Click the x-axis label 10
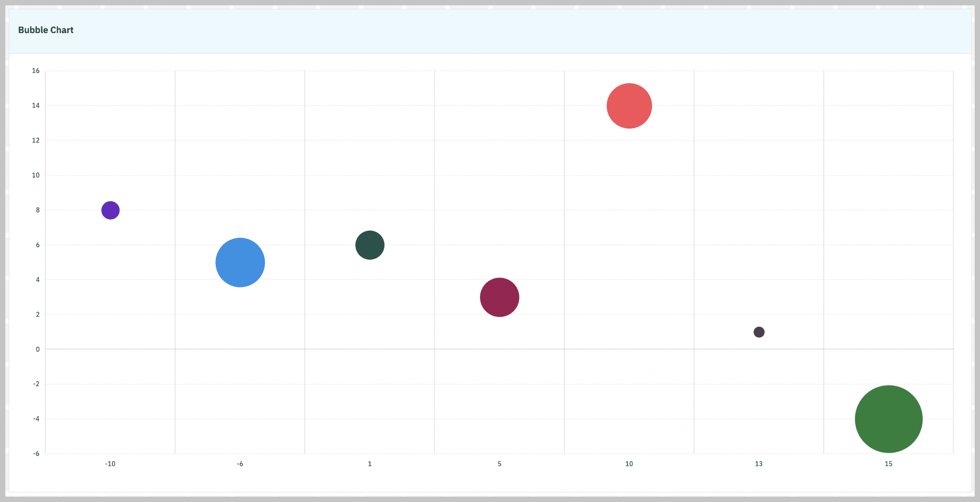The width and height of the screenshot is (980, 502). click(629, 464)
